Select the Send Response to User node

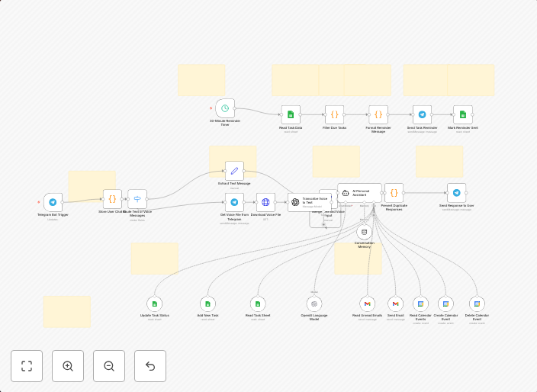pos(456,193)
